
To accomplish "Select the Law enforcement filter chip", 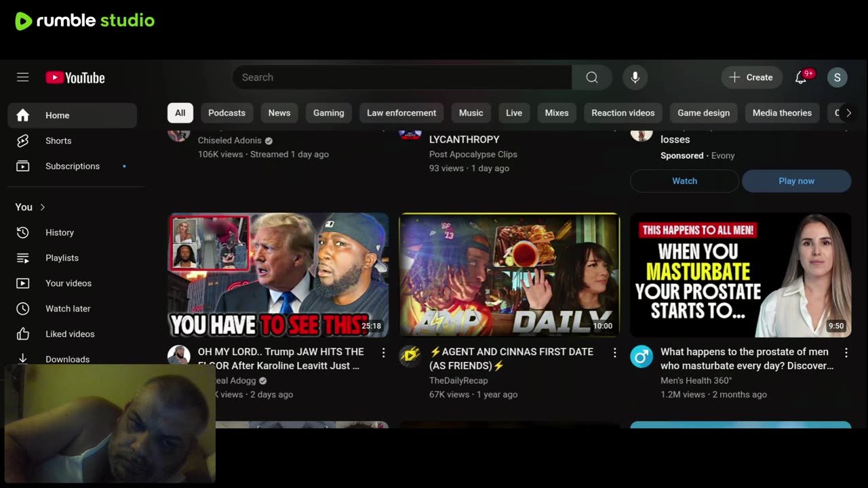I will (x=401, y=113).
